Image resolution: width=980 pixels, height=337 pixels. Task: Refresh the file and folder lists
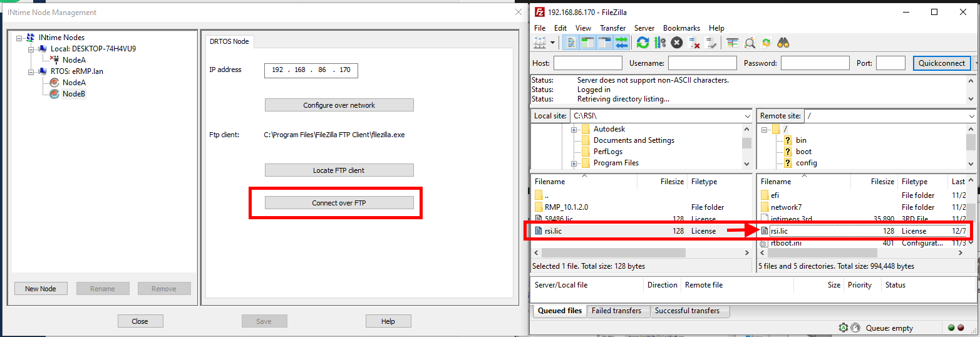[642, 43]
